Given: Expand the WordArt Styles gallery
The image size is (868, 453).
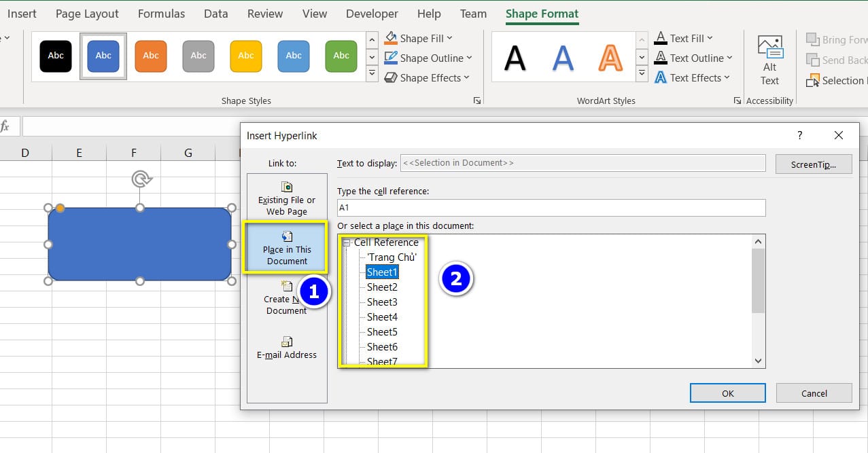Looking at the screenshot, I should 641,72.
